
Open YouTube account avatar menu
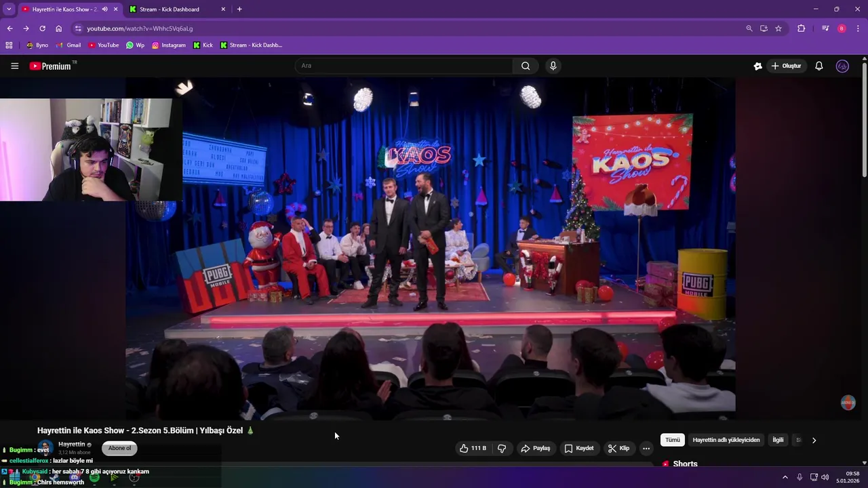[x=842, y=66]
